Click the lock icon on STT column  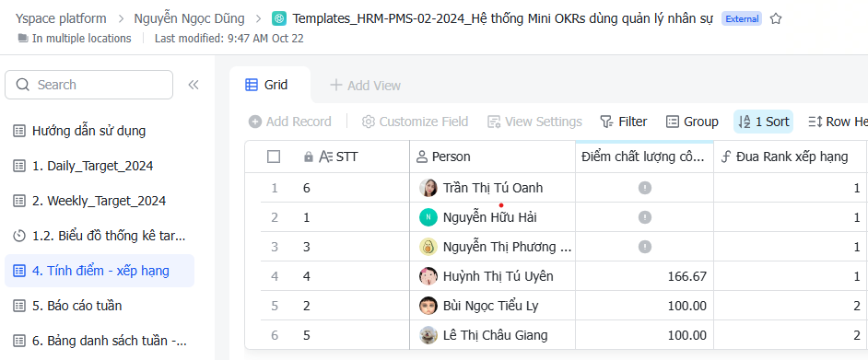[x=309, y=157]
